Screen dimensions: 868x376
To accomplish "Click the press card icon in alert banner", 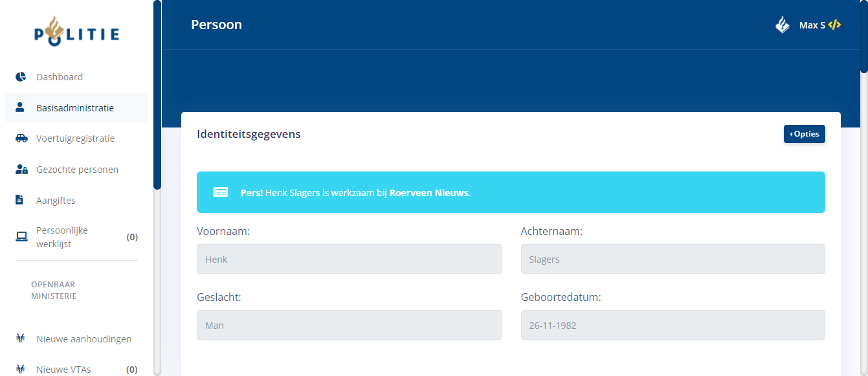I will (221, 192).
